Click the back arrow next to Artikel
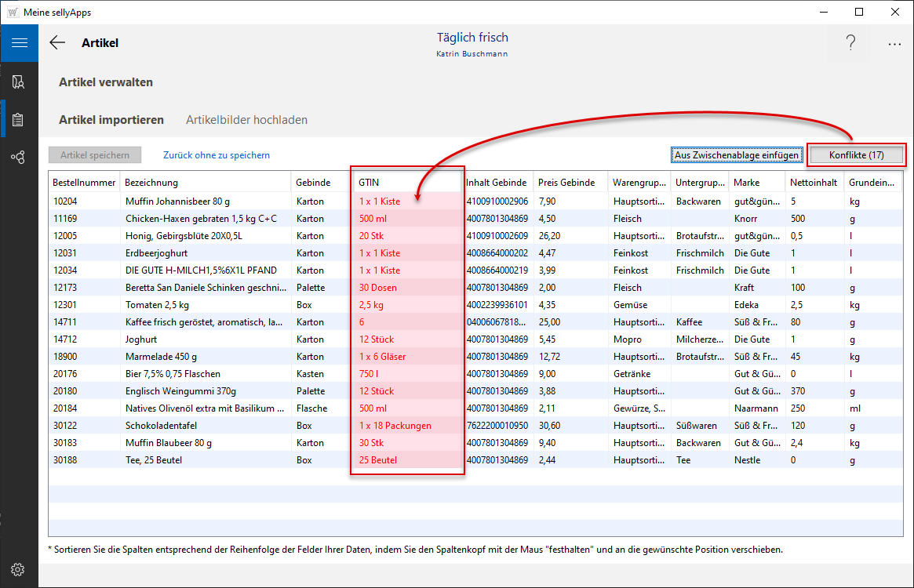Image resolution: width=914 pixels, height=588 pixels. (x=57, y=43)
